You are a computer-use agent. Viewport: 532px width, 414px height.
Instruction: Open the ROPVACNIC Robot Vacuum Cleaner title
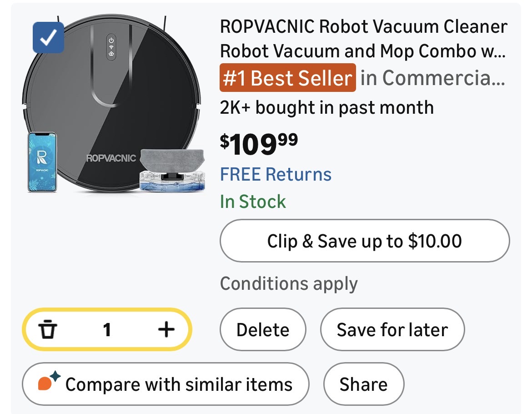coord(363,39)
